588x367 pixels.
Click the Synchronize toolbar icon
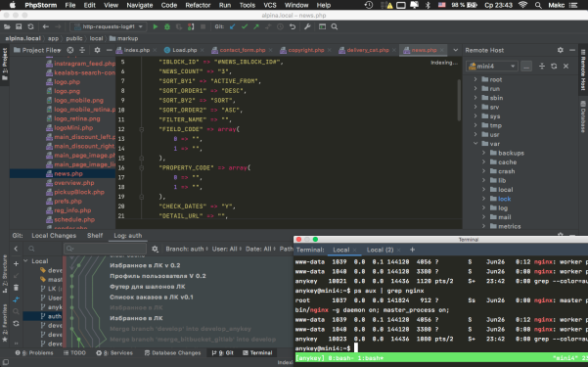coord(30,26)
